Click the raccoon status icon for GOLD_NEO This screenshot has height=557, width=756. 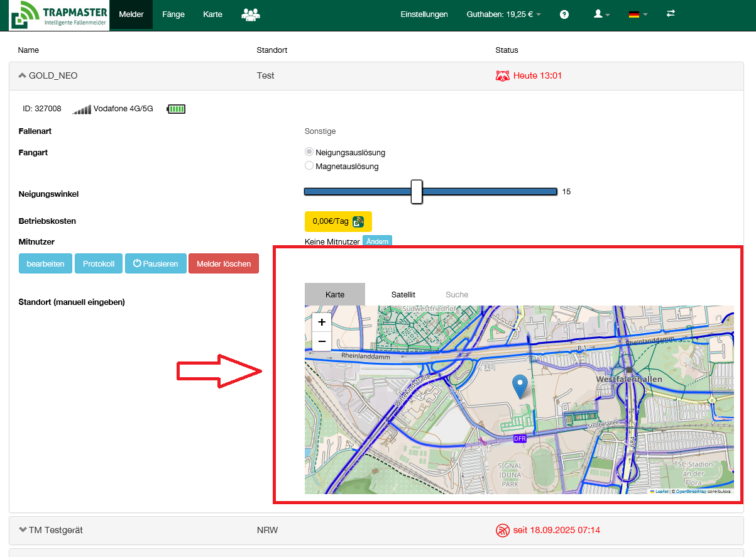pos(503,76)
